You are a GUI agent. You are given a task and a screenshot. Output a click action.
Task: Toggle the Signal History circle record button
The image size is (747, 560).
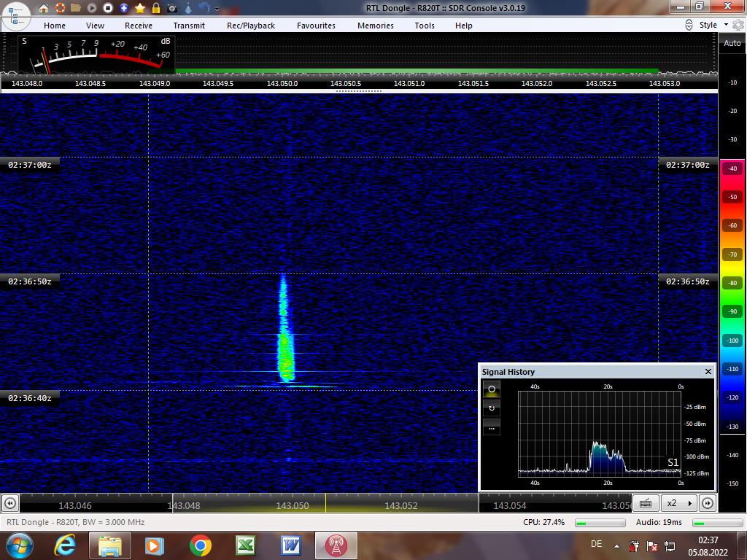491,389
